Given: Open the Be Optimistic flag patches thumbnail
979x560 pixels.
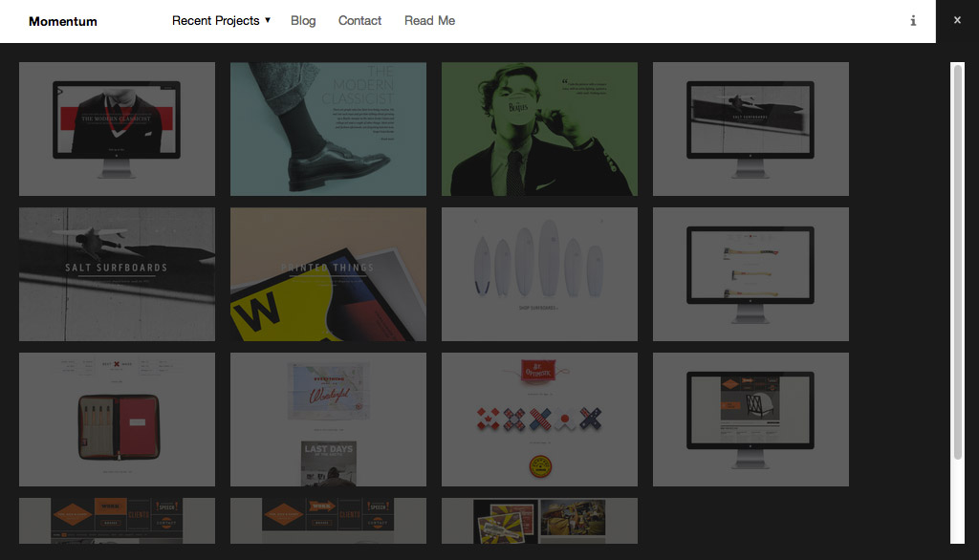Looking at the screenshot, I should click(539, 420).
